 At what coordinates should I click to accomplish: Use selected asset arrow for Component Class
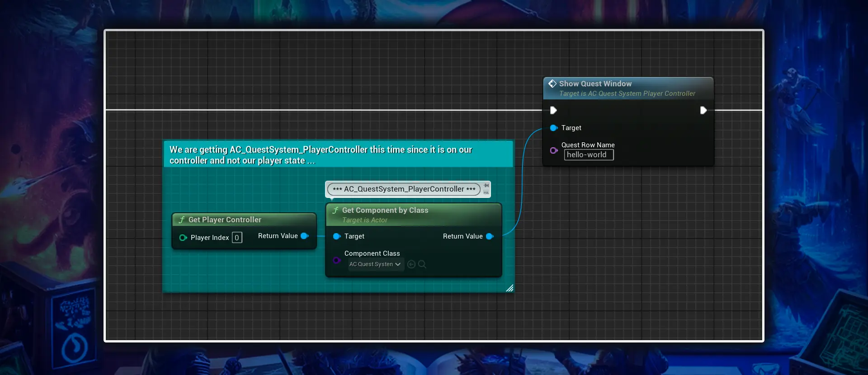click(x=411, y=264)
